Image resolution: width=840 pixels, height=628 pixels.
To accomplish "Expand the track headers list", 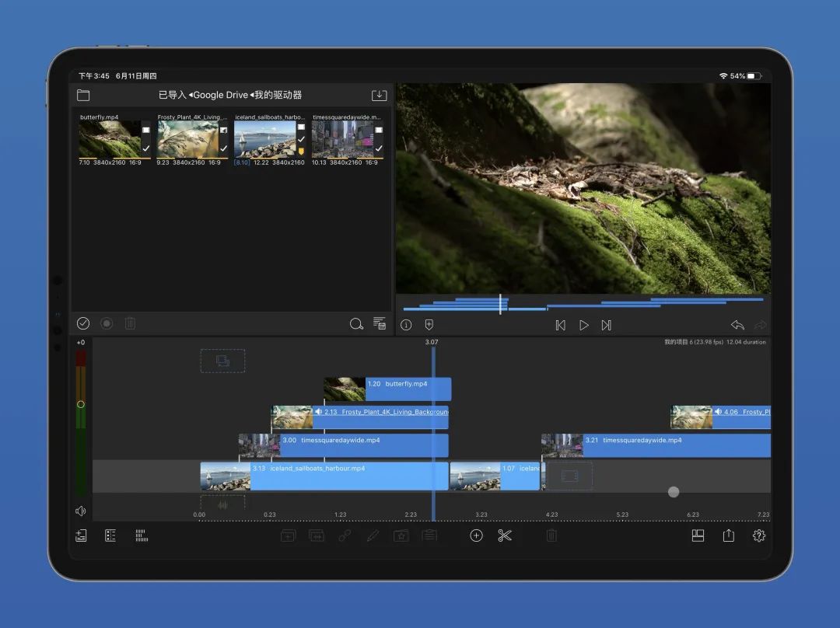I will coord(110,536).
